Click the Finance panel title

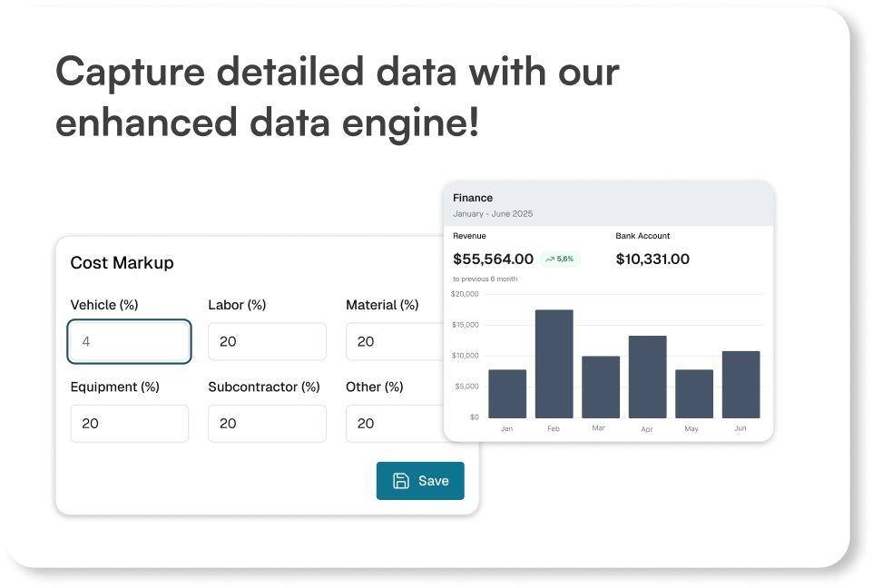point(473,198)
